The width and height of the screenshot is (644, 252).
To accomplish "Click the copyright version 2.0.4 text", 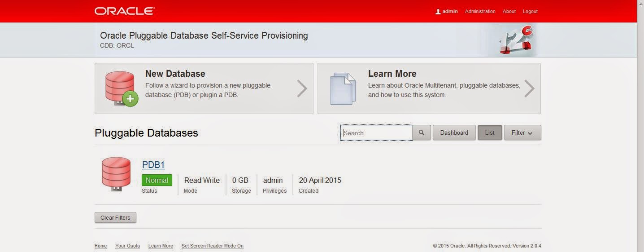I will pyautogui.click(x=487, y=246).
